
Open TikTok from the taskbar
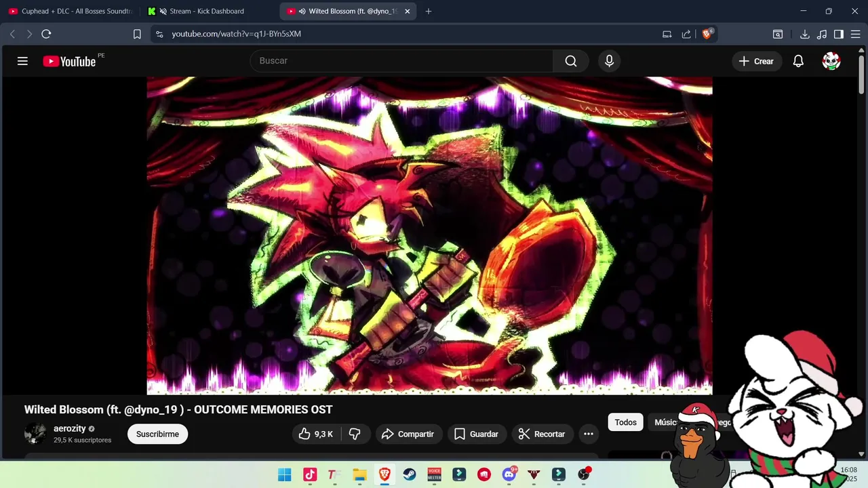click(x=310, y=474)
